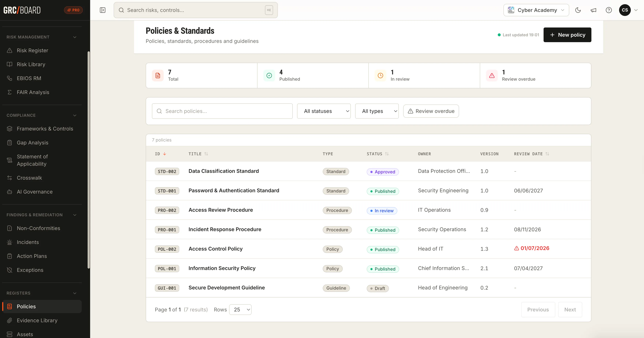Click the Next page button
Image resolution: width=644 pixels, height=338 pixels.
click(570, 310)
